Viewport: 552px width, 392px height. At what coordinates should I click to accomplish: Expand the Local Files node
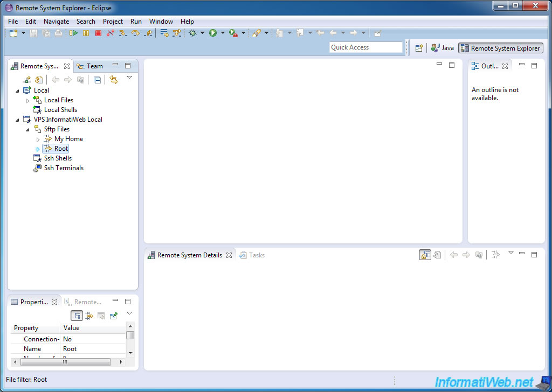point(28,101)
